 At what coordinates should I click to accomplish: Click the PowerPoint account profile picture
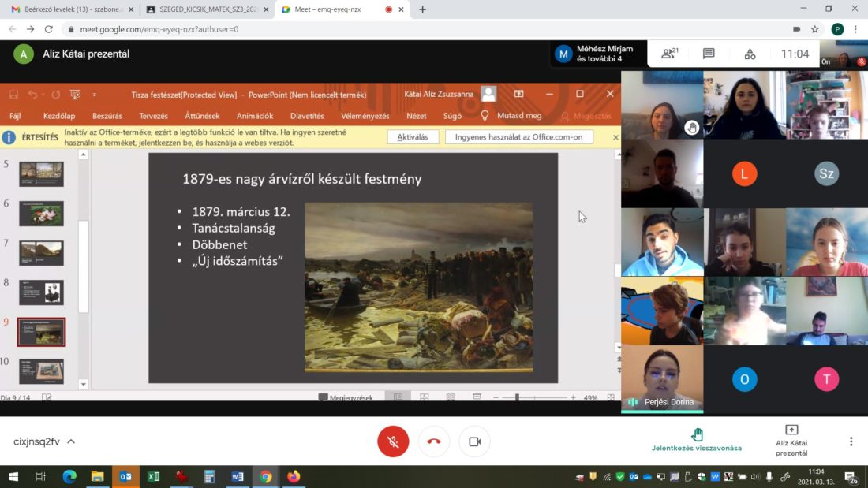488,94
